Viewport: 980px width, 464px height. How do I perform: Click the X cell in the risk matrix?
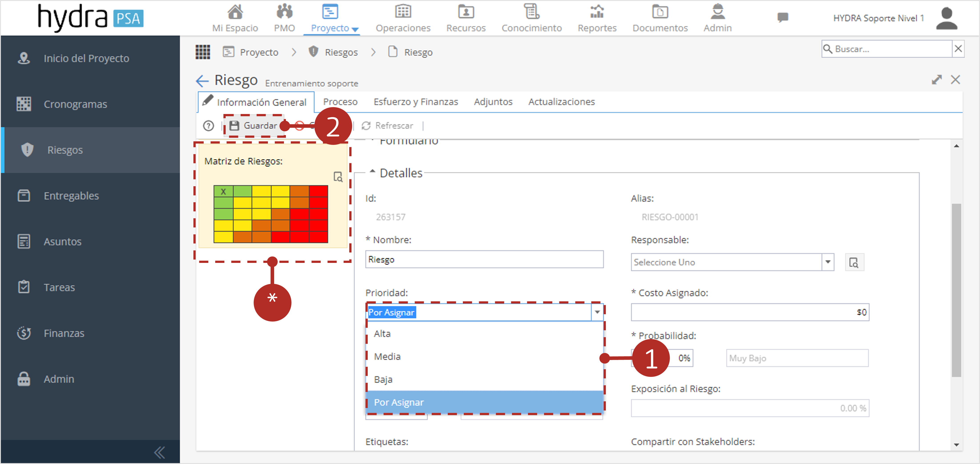[x=223, y=191]
